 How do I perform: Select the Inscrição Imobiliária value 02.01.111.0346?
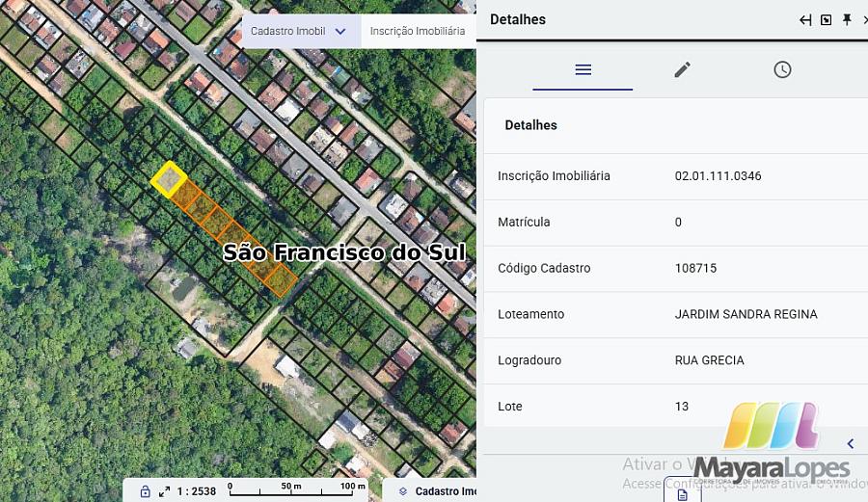[718, 176]
